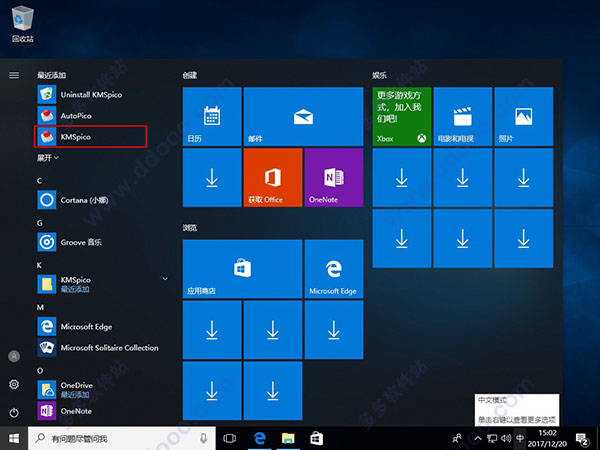Click the letter C section header
Image resolution: width=600 pixels, height=450 pixels.
click(39, 181)
